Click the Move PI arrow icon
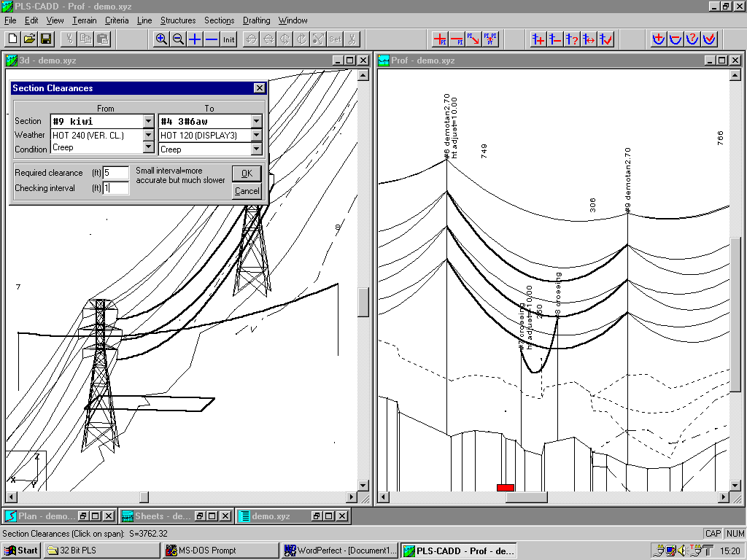 click(473, 39)
